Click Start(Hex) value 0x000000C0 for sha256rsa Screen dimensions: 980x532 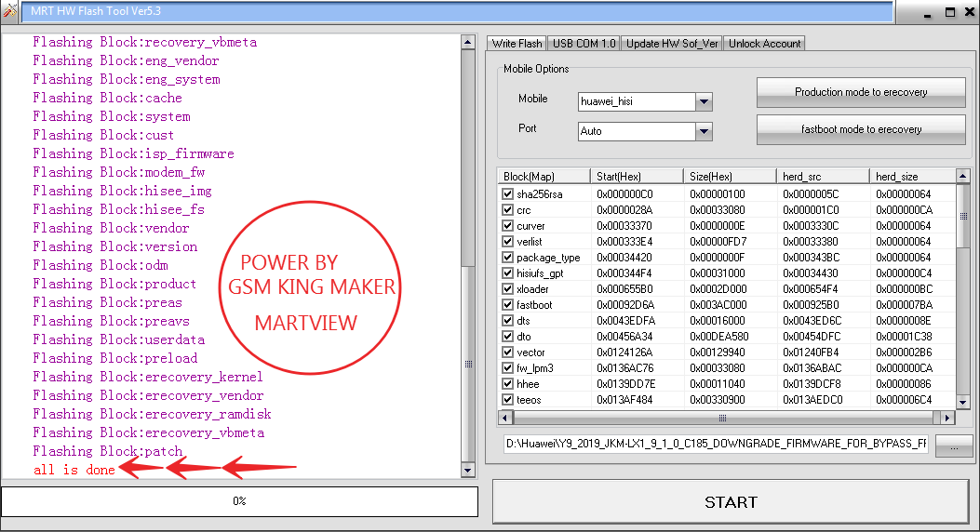[624, 194]
